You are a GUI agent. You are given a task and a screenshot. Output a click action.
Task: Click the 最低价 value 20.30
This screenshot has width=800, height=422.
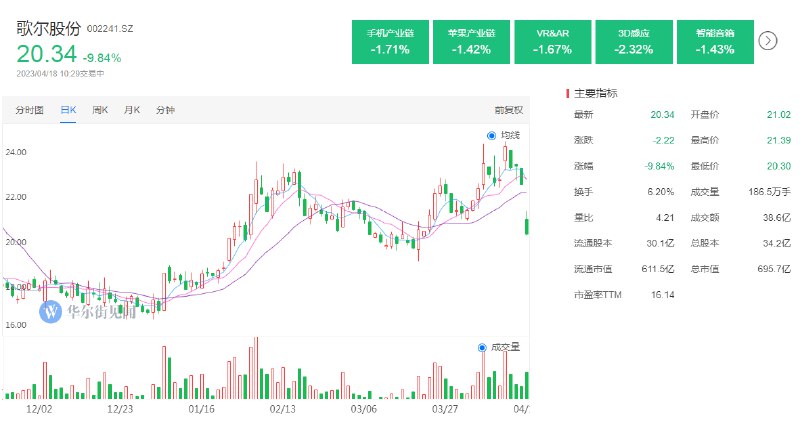tap(779, 166)
